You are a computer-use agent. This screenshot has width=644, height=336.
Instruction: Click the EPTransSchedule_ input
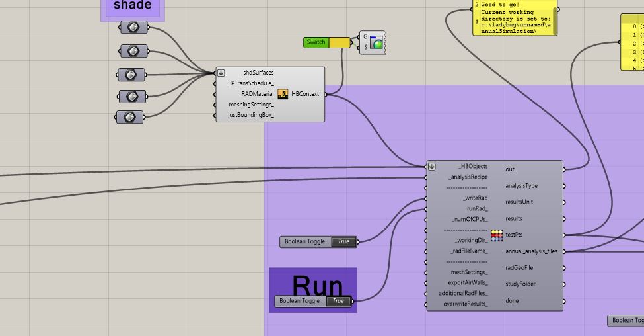[251, 83]
